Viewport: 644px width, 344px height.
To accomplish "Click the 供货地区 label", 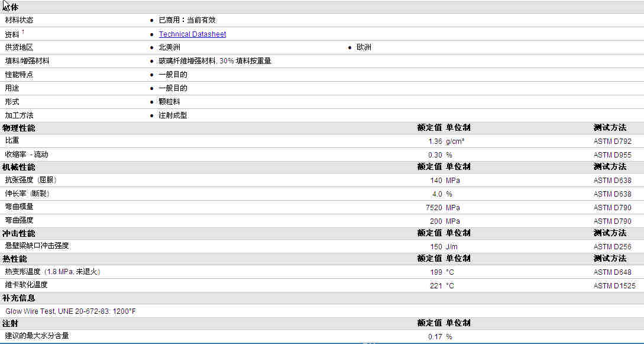I will point(19,47).
